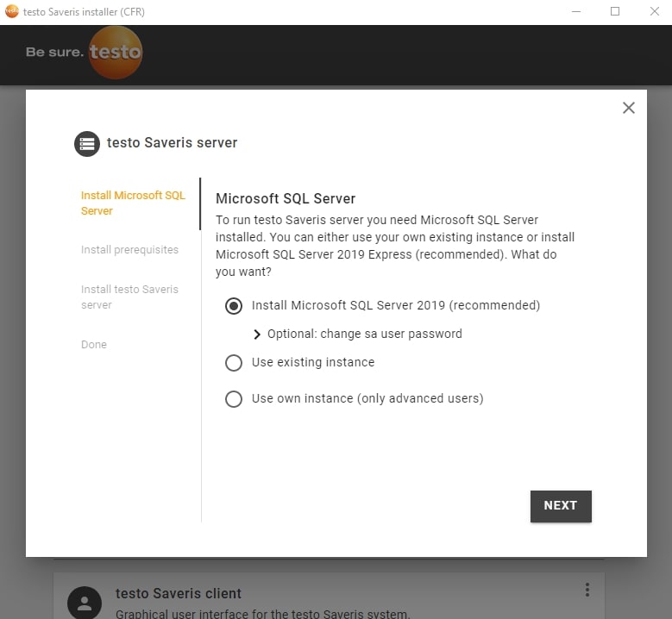Click the testo Saveris client card title
The height and width of the screenshot is (619, 672).
pyautogui.click(x=179, y=594)
